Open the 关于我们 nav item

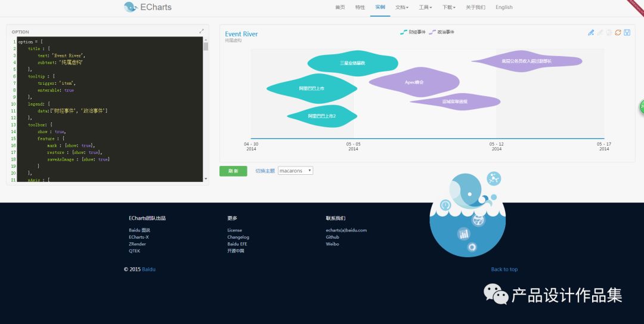pos(475,7)
